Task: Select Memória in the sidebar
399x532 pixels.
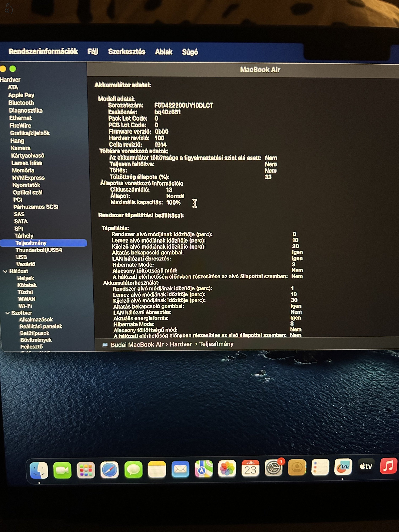Action: 23,171
